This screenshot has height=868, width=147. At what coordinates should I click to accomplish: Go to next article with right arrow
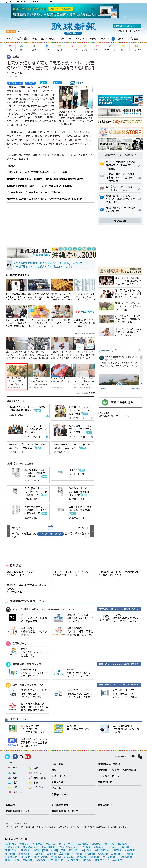pos(92,531)
